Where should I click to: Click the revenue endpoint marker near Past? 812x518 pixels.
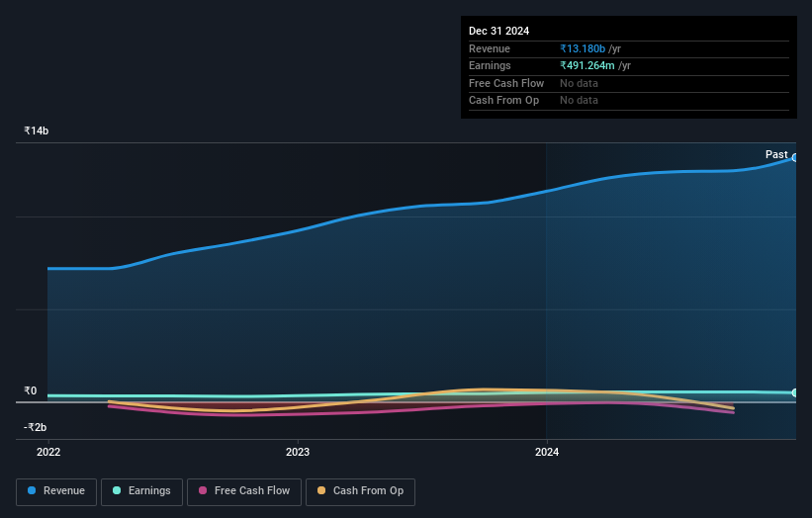point(795,158)
